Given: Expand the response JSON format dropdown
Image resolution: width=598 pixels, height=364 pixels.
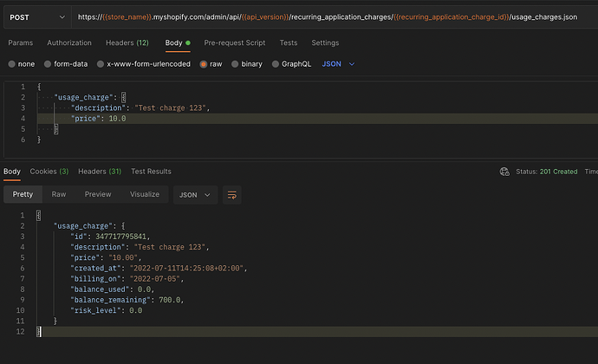Looking at the screenshot, I should 195,195.
